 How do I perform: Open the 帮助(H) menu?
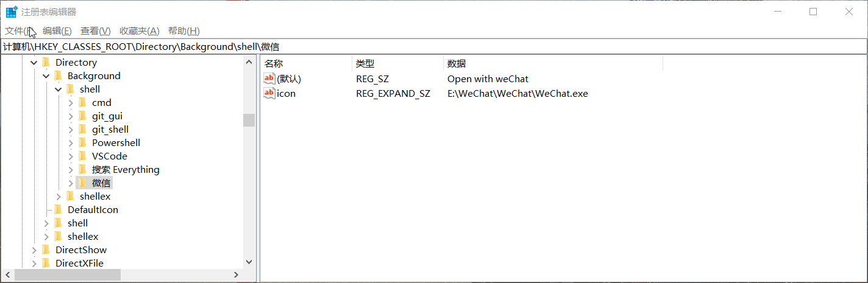click(x=183, y=31)
